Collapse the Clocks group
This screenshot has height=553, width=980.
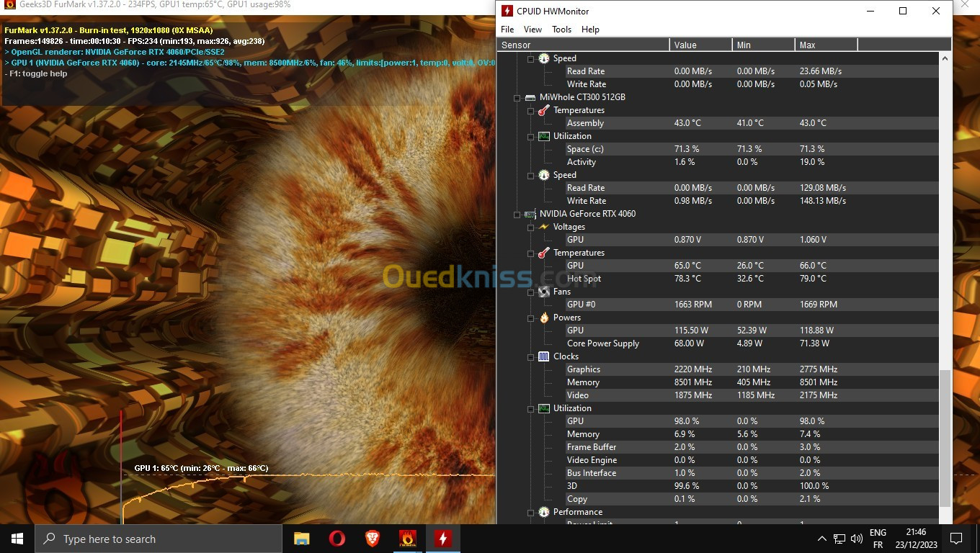tap(531, 356)
